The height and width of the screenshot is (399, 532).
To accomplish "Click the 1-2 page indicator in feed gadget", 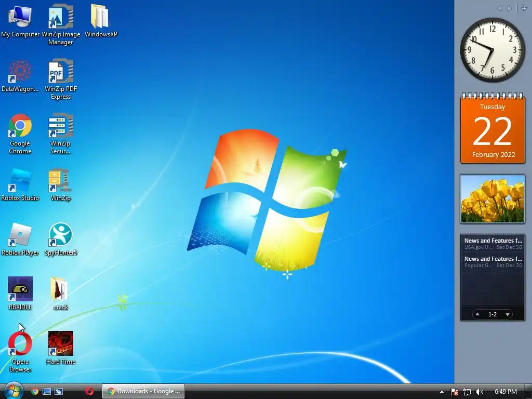I will tap(493, 314).
